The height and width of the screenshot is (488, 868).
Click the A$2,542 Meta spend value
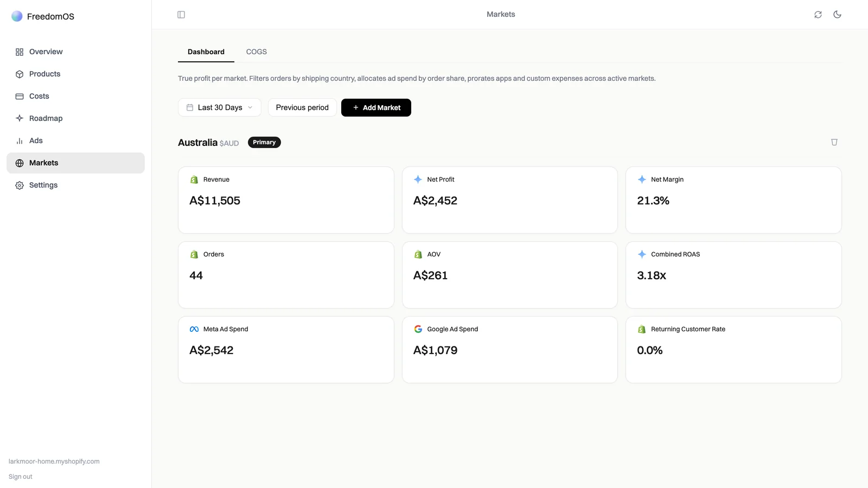pos(212,350)
